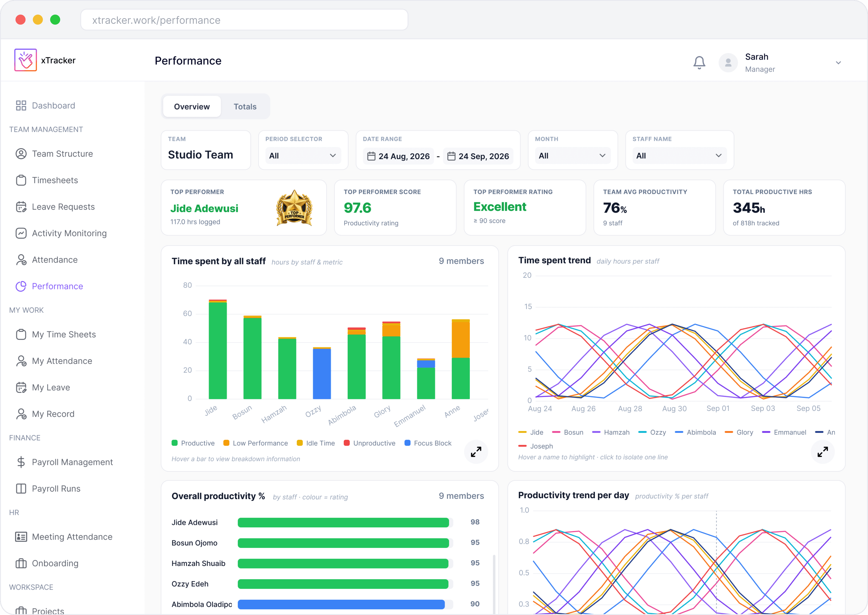868x615 pixels.
Task: Click the Dashboard grid icon
Action: point(21,106)
